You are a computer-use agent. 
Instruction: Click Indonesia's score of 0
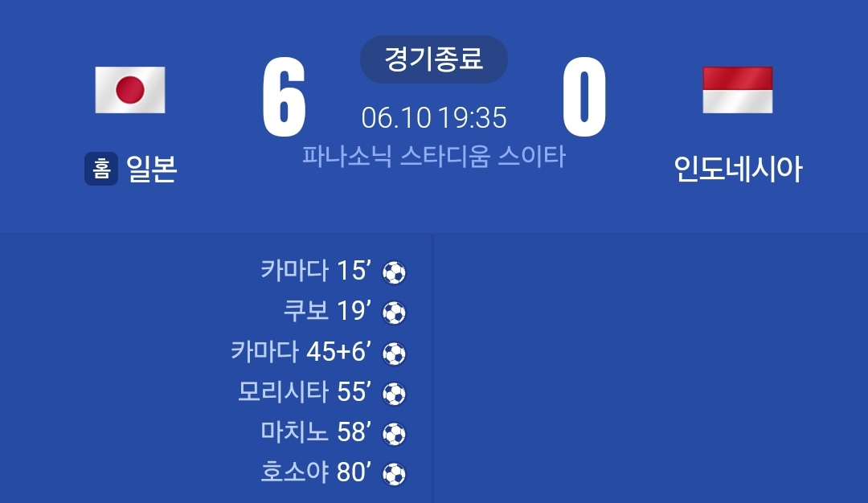(x=584, y=97)
